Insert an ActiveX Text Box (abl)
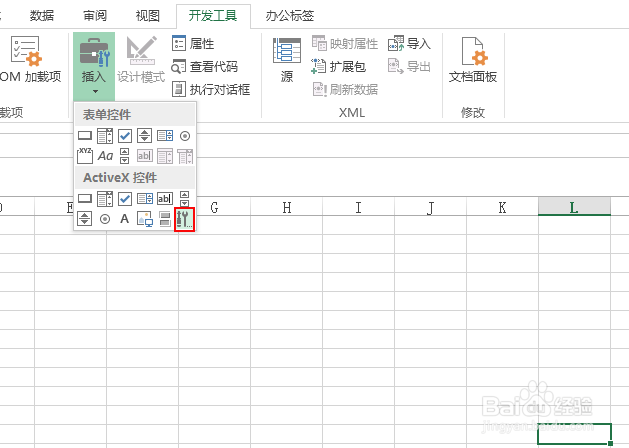This screenshot has width=629, height=448. pos(165,199)
